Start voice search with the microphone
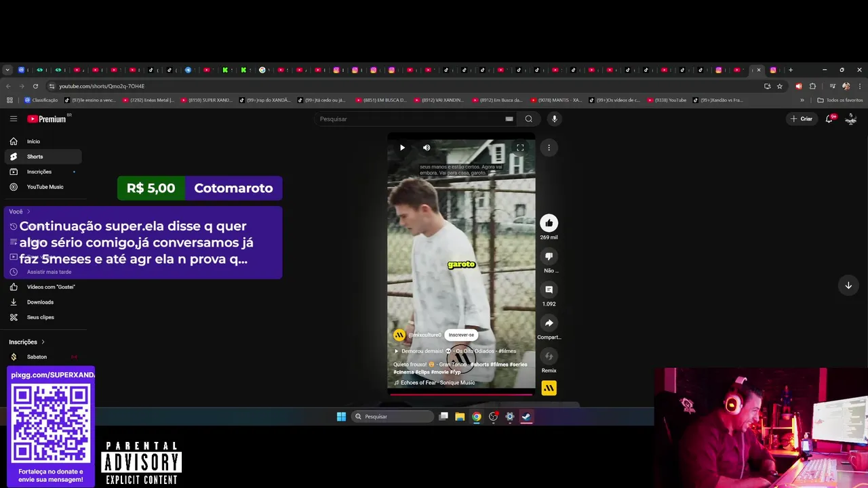 (554, 119)
